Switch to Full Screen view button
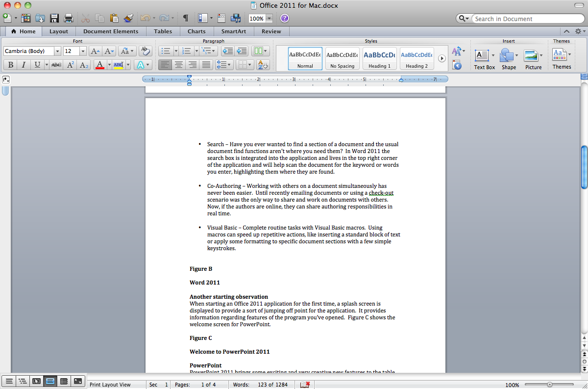The width and height of the screenshot is (588, 389). tap(77, 381)
